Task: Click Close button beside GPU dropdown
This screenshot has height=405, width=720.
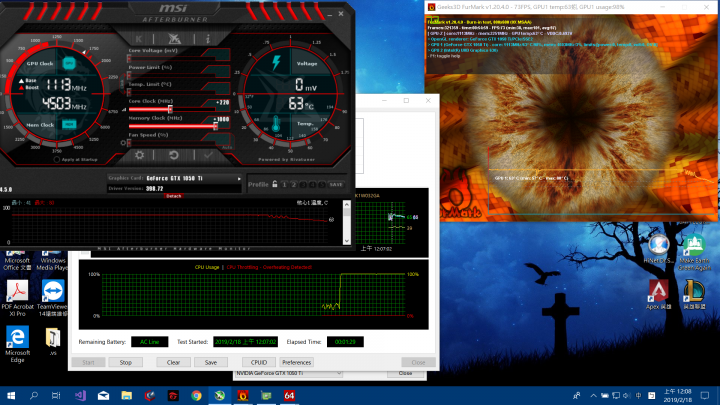Action: [x=405, y=373]
